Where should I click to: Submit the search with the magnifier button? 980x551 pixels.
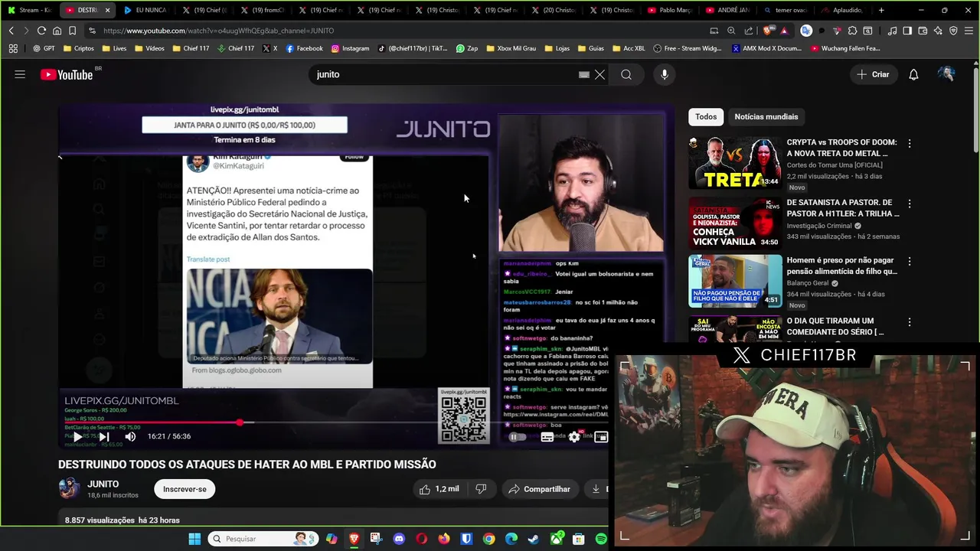(626, 74)
